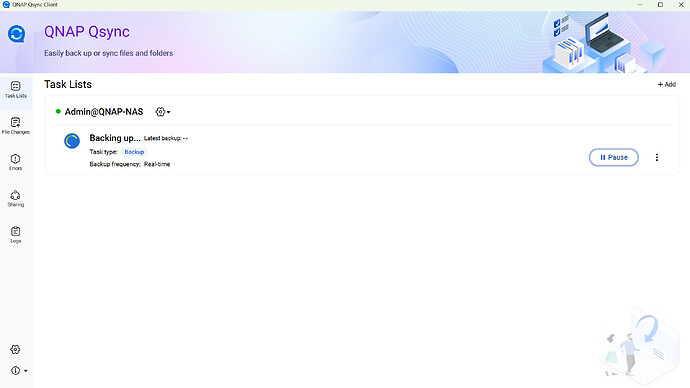Image resolution: width=690 pixels, height=388 pixels.
Task: Open settings gear at sidebar bottom
Action: (x=15, y=349)
